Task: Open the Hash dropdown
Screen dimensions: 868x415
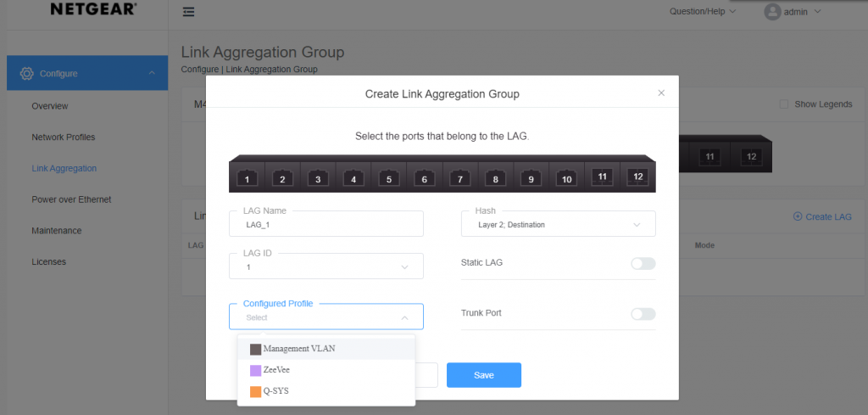Action: (559, 225)
